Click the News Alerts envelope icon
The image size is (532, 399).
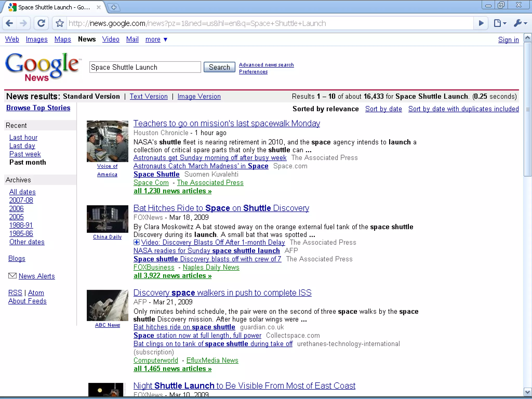click(12, 276)
